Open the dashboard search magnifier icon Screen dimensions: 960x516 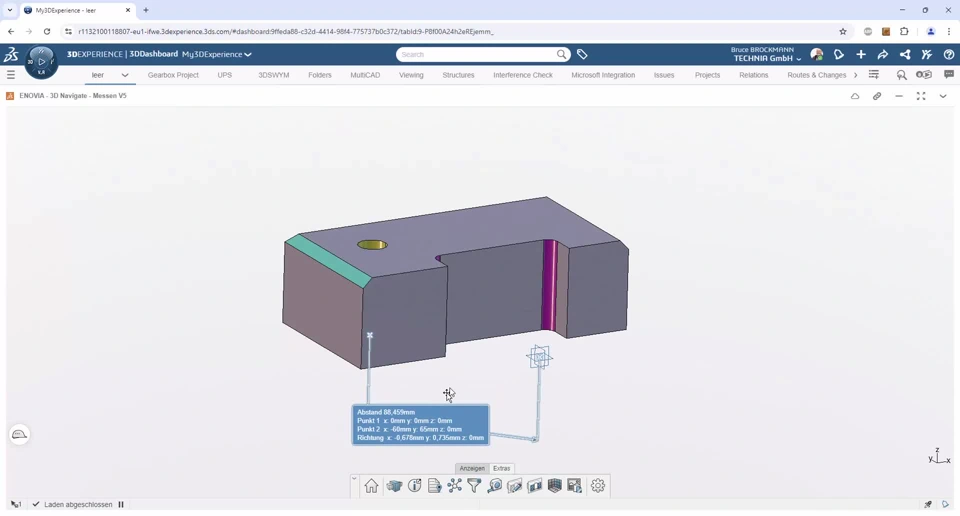point(901,75)
